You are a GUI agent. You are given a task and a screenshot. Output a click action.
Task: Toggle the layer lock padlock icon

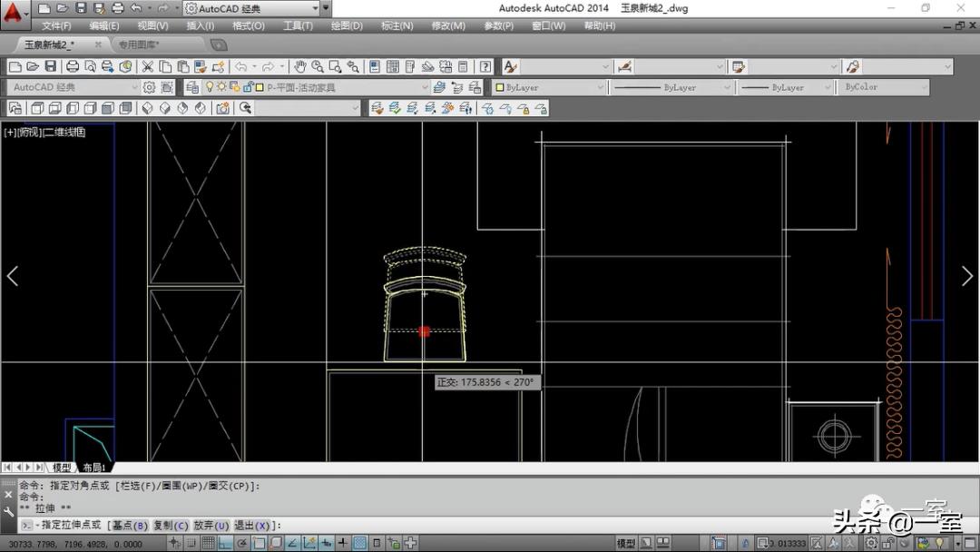[247, 87]
